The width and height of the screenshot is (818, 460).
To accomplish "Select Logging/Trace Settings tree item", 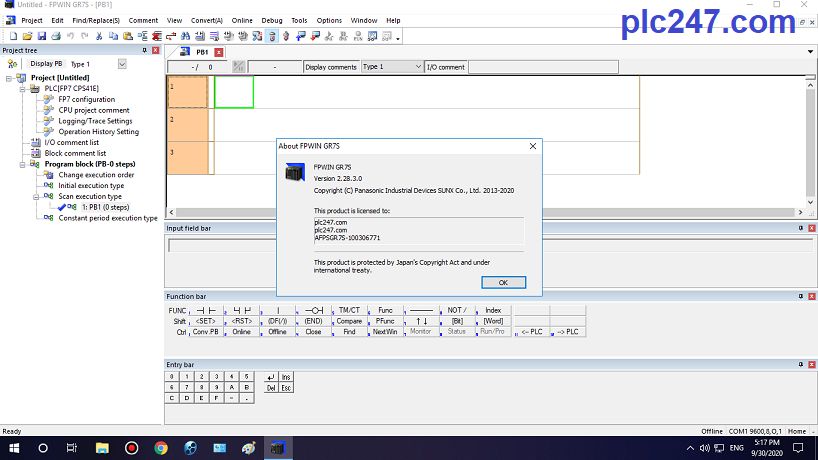I will pyautogui.click(x=95, y=120).
